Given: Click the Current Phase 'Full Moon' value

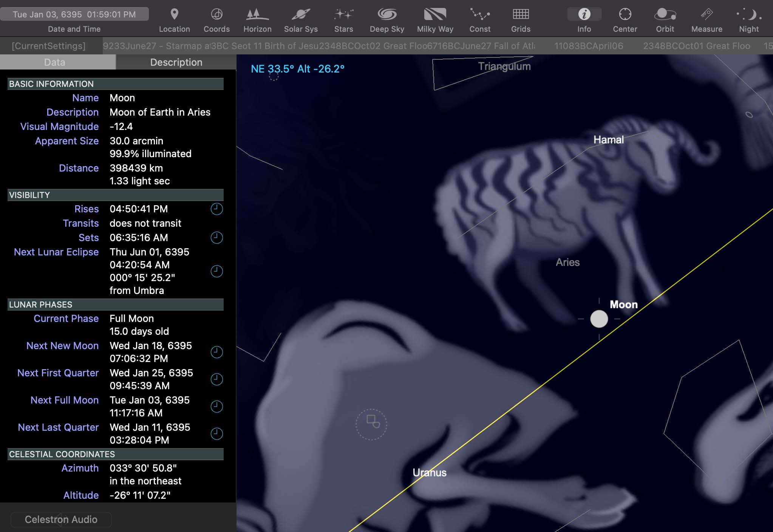Looking at the screenshot, I should 131,319.
